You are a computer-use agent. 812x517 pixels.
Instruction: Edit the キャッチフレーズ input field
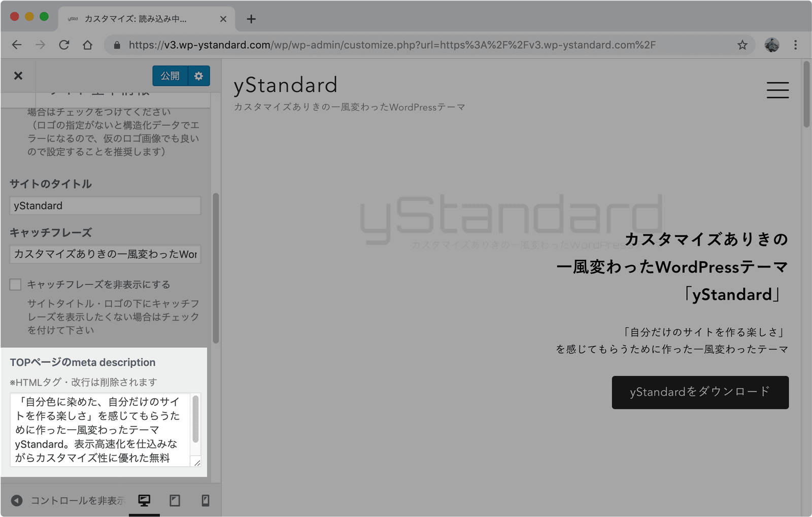tap(105, 254)
